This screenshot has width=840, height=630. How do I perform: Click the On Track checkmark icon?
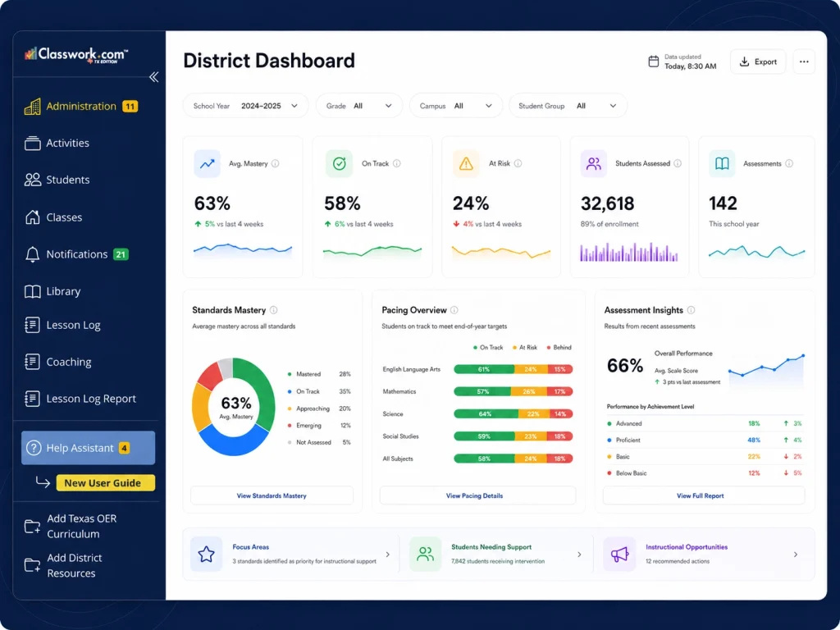pyautogui.click(x=339, y=163)
